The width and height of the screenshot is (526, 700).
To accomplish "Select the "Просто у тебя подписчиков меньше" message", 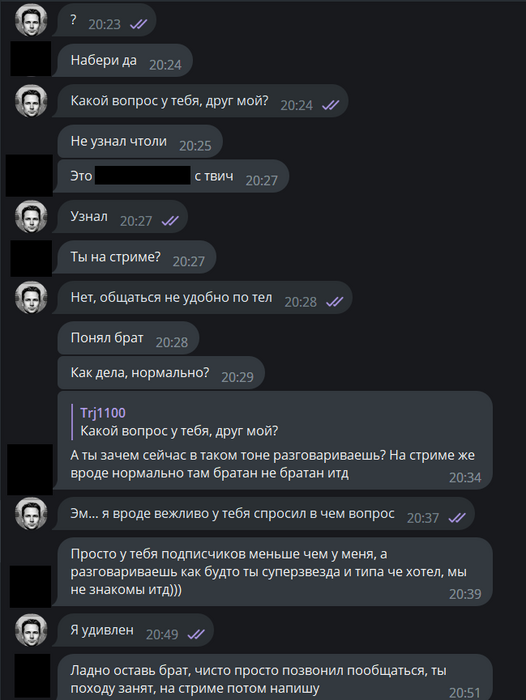I will (x=275, y=572).
